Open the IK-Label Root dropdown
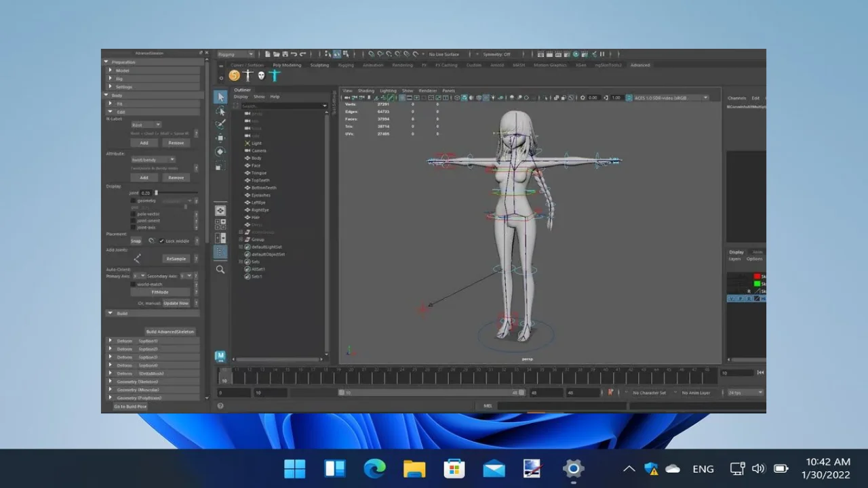The image size is (868, 488). point(146,125)
